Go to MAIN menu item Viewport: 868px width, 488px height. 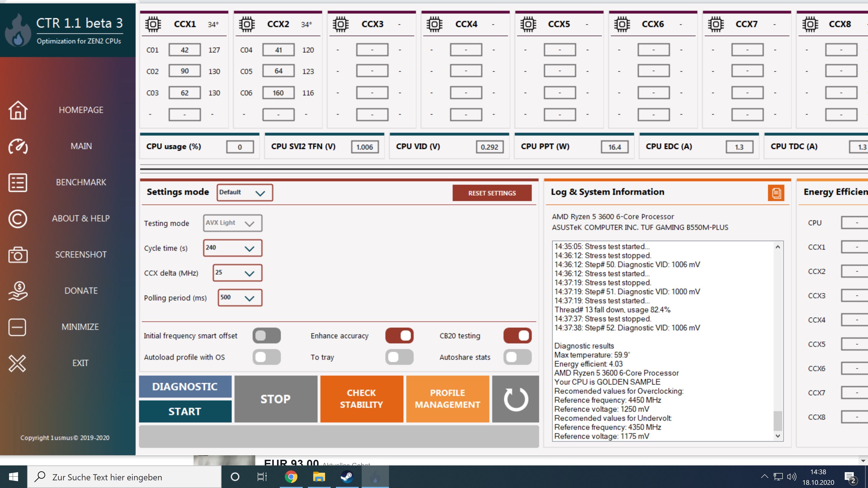coord(81,146)
